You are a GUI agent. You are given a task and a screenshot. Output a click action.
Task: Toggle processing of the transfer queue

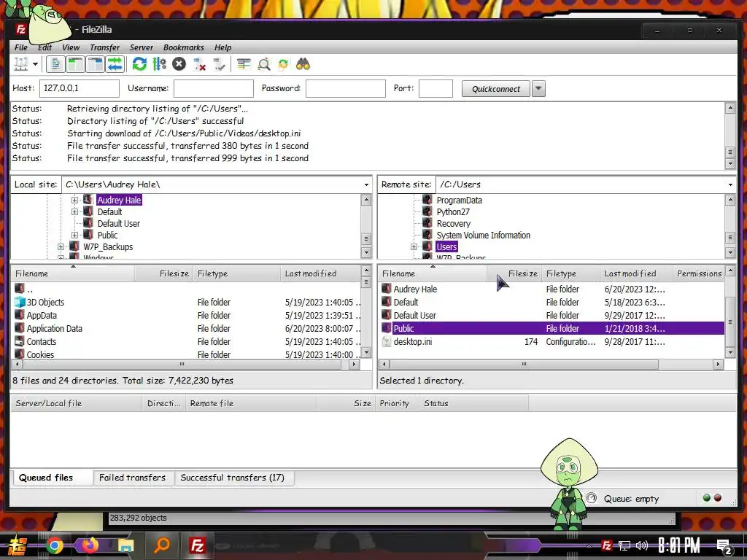click(x=159, y=64)
